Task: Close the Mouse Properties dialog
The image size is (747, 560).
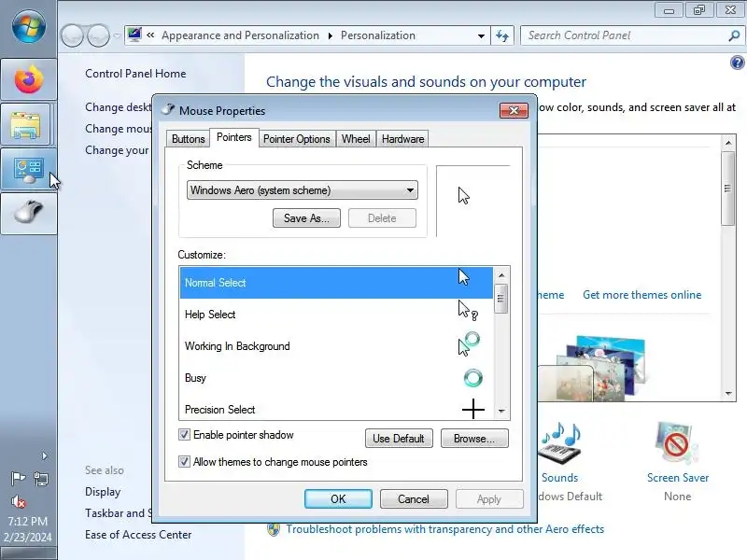Action: [514, 110]
